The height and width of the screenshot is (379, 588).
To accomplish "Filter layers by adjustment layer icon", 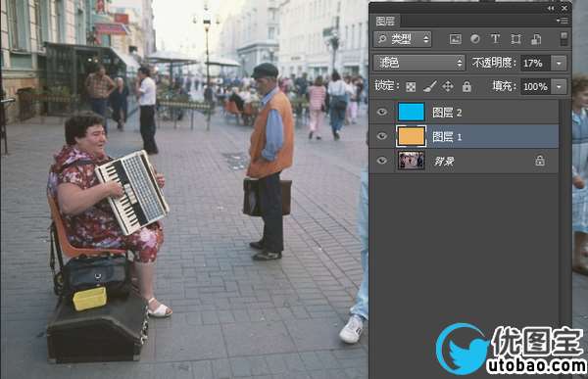I will 475,39.
